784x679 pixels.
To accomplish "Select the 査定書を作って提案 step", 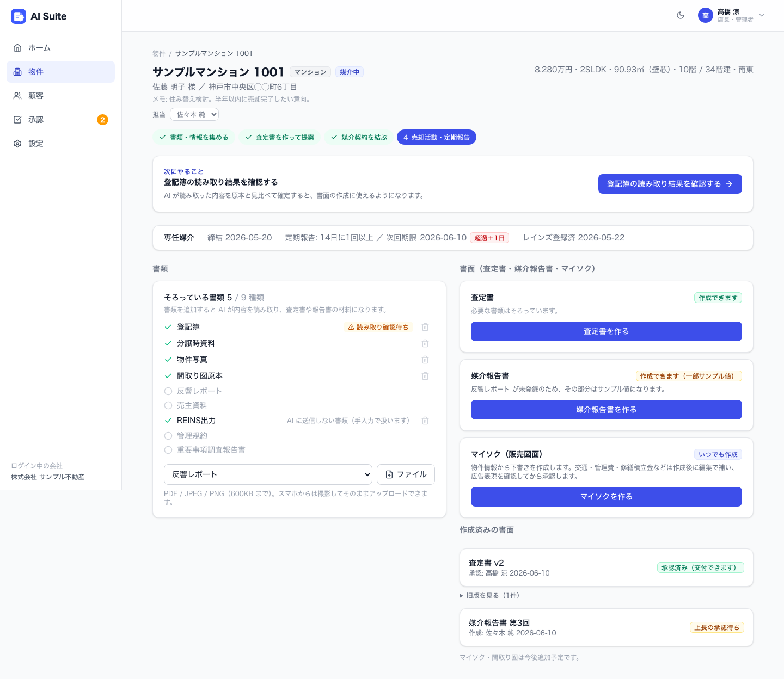I will point(280,137).
